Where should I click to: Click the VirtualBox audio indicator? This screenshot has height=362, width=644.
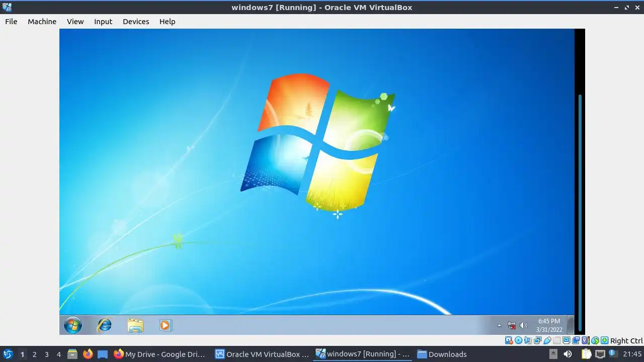[528, 340]
